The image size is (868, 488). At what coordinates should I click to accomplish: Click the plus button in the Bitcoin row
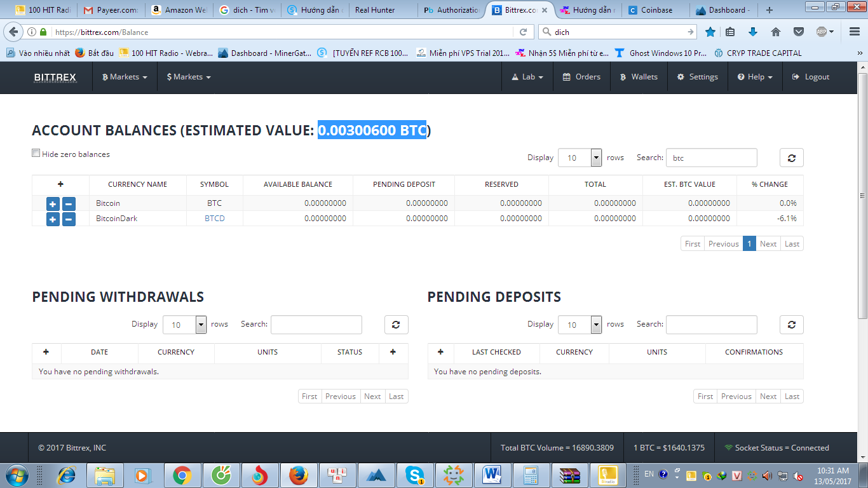tap(53, 204)
